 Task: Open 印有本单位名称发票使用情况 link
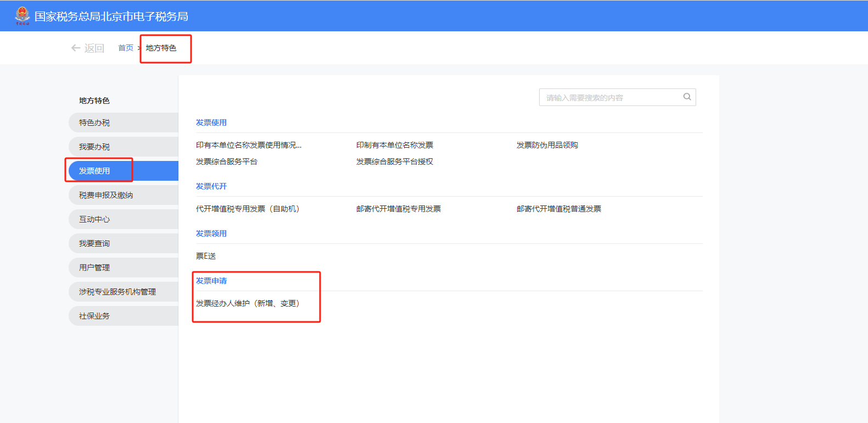coord(249,145)
